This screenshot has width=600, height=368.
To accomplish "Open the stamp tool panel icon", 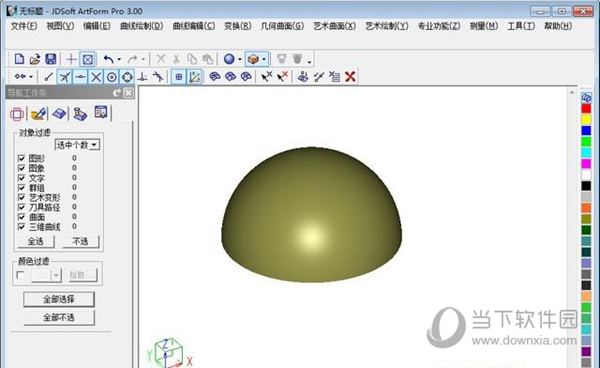I will [x=80, y=114].
